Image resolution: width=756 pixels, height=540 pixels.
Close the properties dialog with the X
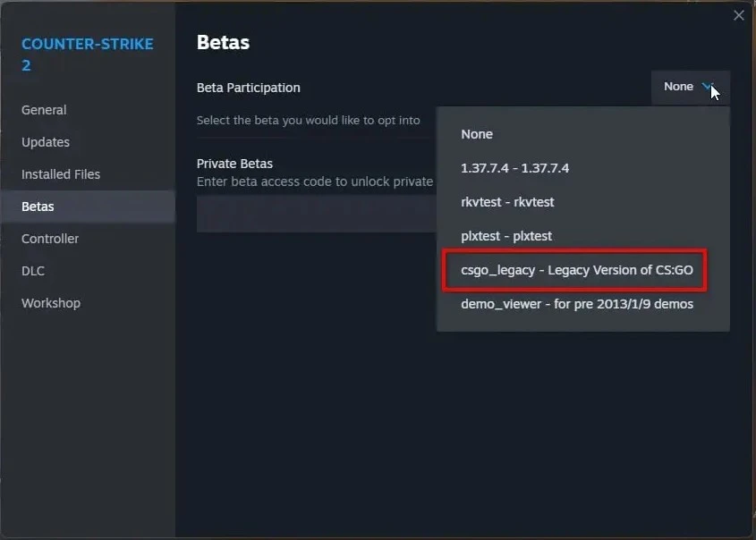(739, 15)
